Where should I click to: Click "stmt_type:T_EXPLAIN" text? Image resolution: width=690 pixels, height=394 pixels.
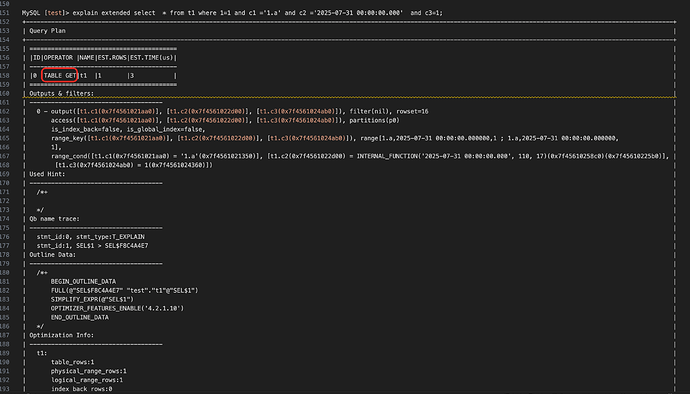(x=110, y=237)
